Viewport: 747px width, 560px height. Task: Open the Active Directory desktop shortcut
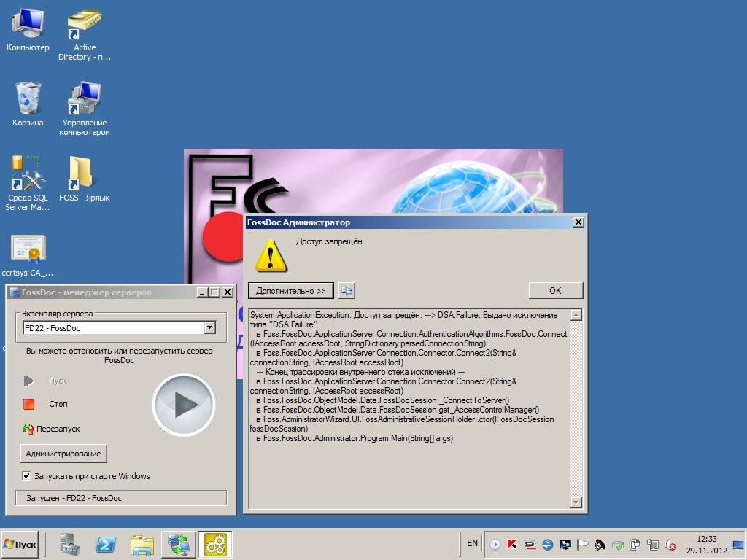[85, 34]
